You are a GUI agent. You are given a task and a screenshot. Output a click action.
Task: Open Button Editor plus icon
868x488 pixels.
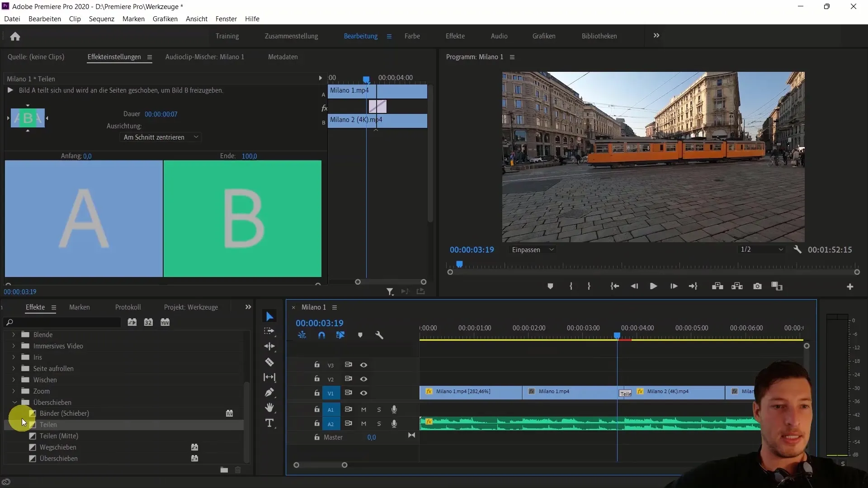[850, 286]
